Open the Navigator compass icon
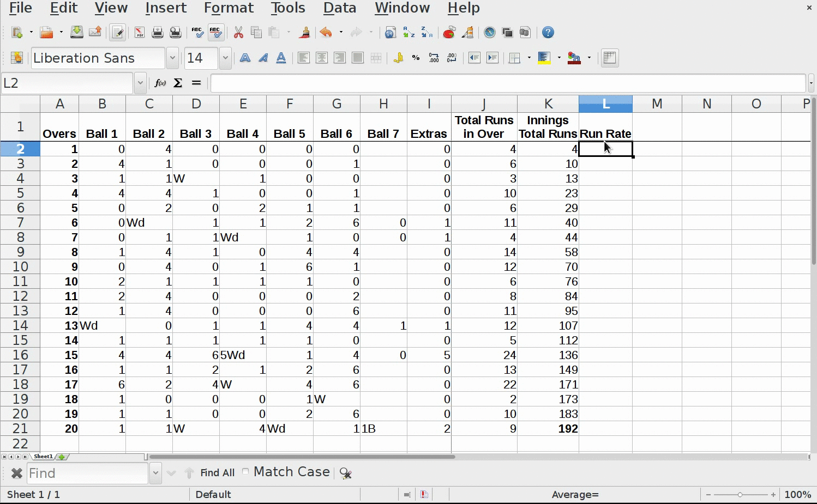 [x=490, y=33]
